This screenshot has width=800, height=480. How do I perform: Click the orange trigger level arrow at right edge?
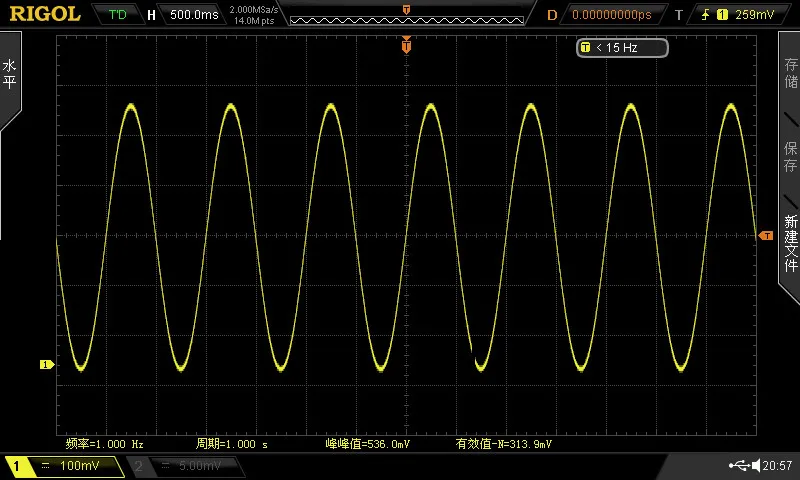[766, 236]
